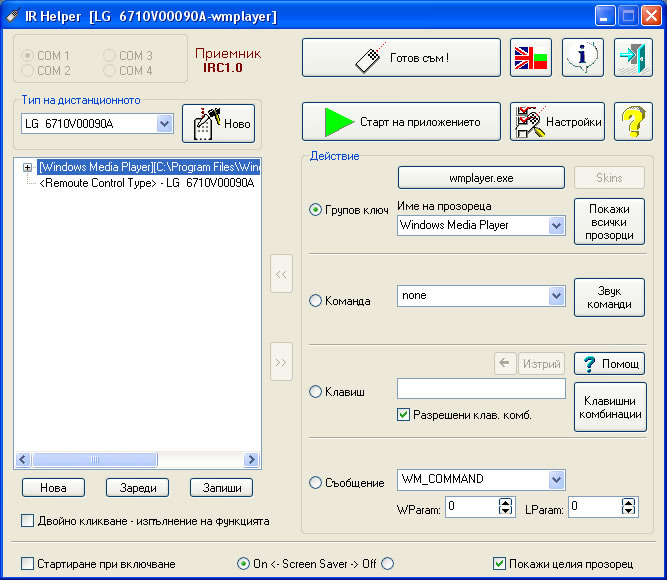Minimize the IR Helper window

604,17
